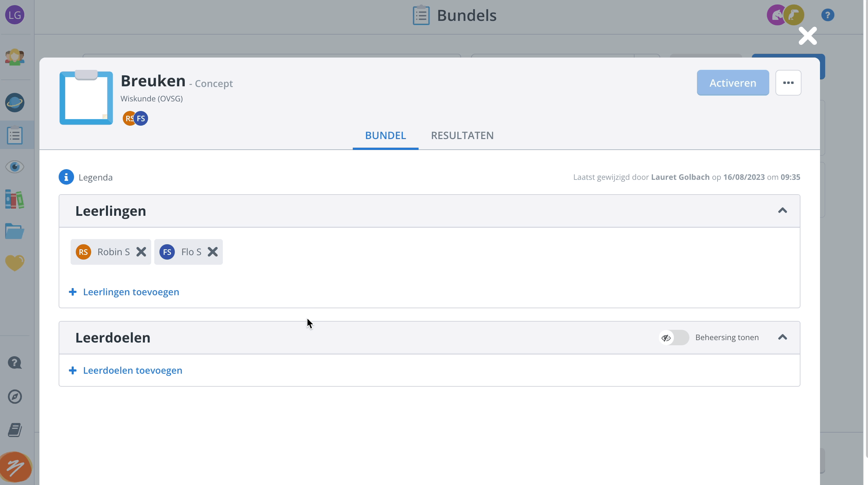
Task: Click the help question mark icon
Action: click(x=828, y=15)
